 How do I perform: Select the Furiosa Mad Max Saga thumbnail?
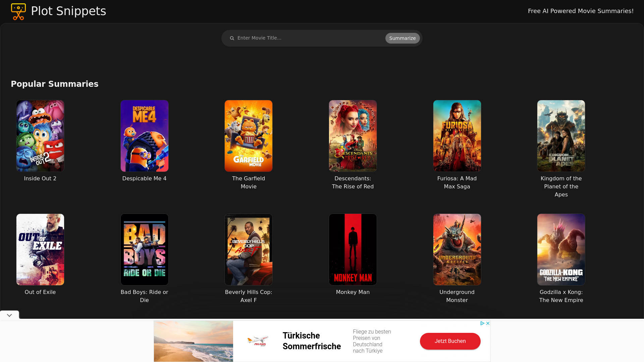(457, 136)
